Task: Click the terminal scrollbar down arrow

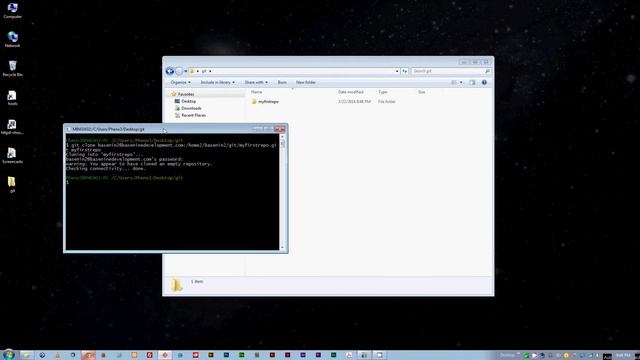Action: (282, 247)
